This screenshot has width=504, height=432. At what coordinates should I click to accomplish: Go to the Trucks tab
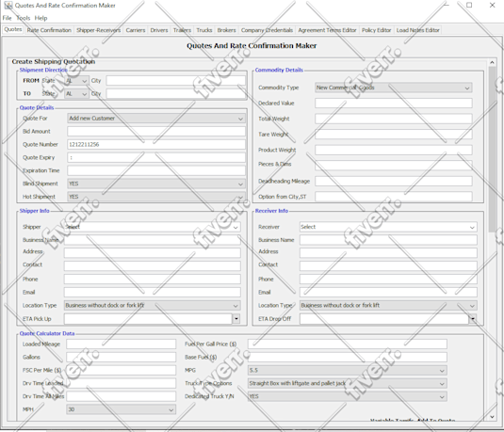204,30
